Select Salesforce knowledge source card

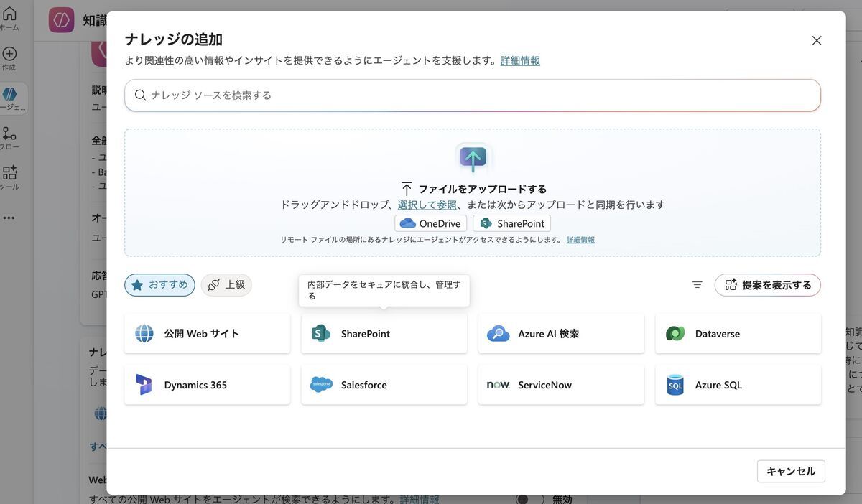click(384, 385)
